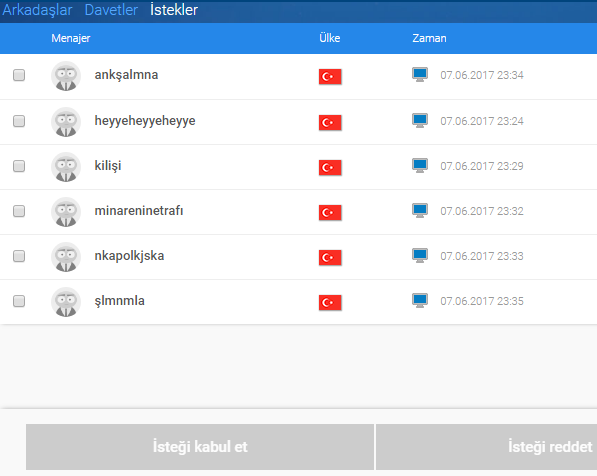Click the İsteği kabul et button
The image size is (597, 476).
click(200, 447)
